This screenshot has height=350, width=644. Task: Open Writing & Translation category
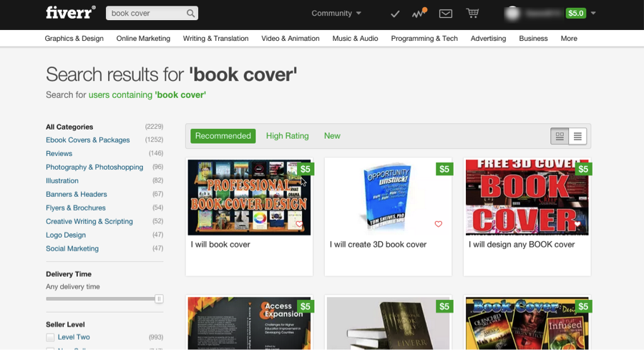(x=215, y=38)
